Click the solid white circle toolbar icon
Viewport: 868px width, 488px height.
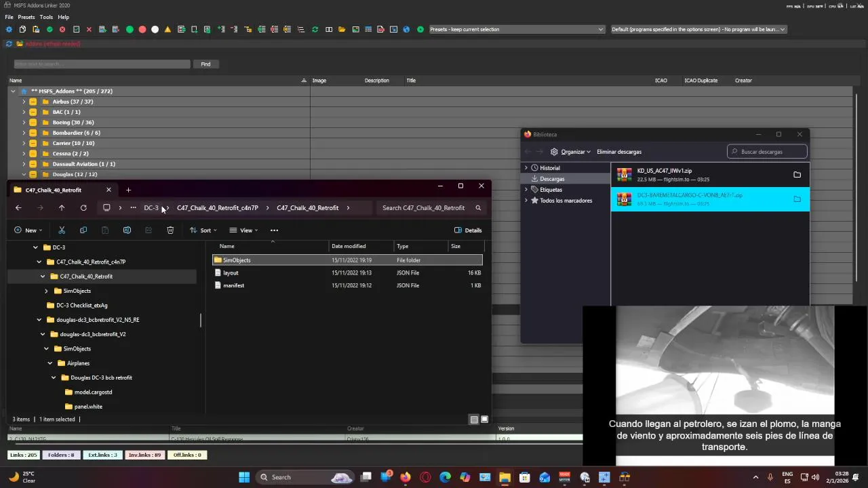[x=155, y=29]
